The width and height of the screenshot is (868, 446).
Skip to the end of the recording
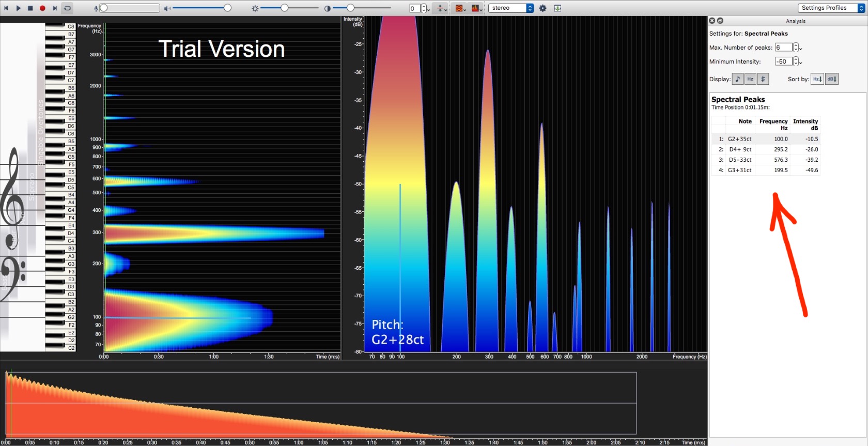click(x=55, y=8)
